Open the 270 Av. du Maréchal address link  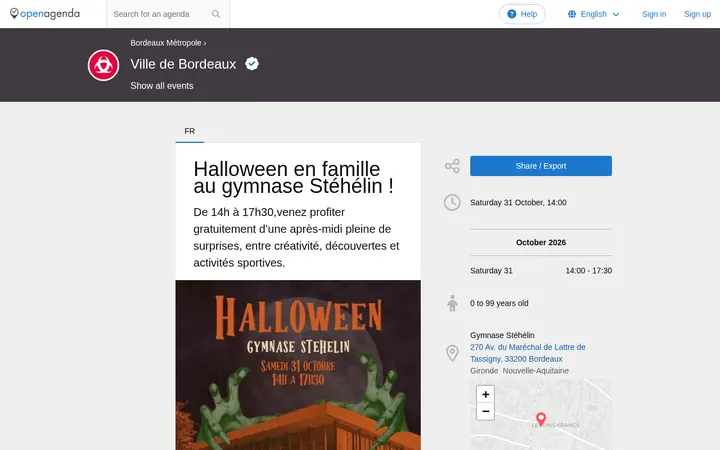pos(528,353)
